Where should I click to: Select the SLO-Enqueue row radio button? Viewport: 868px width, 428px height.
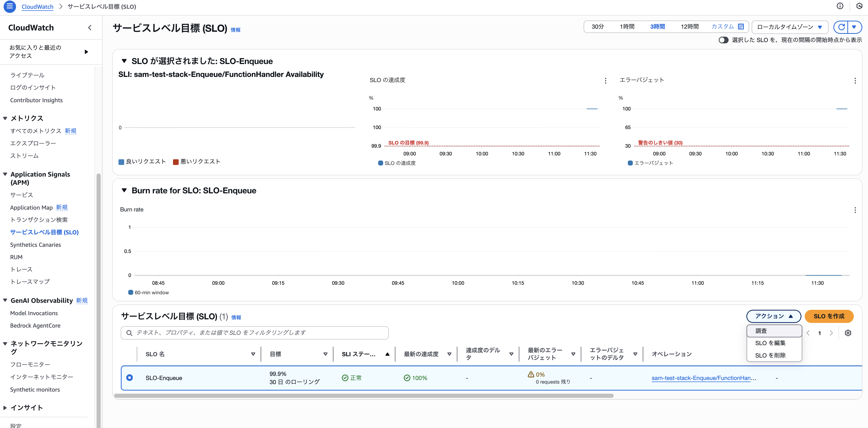click(129, 377)
